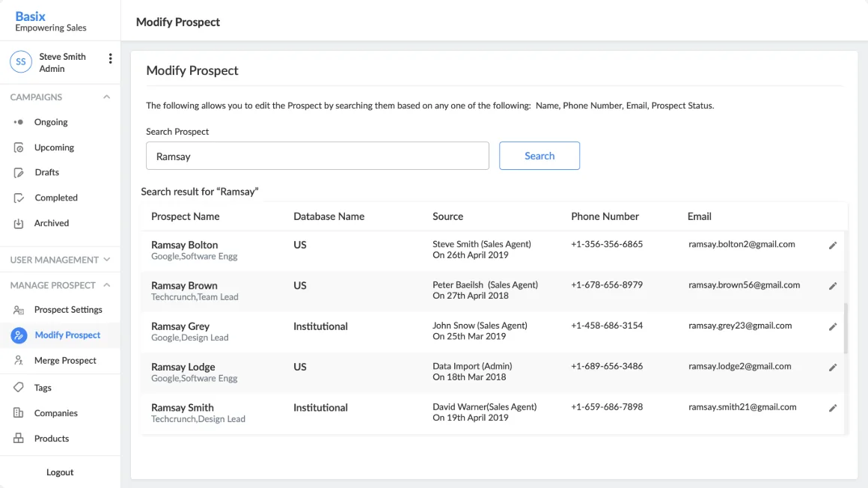Go to Upcoming campaigns
The height and width of the screenshot is (488, 868).
tap(54, 147)
